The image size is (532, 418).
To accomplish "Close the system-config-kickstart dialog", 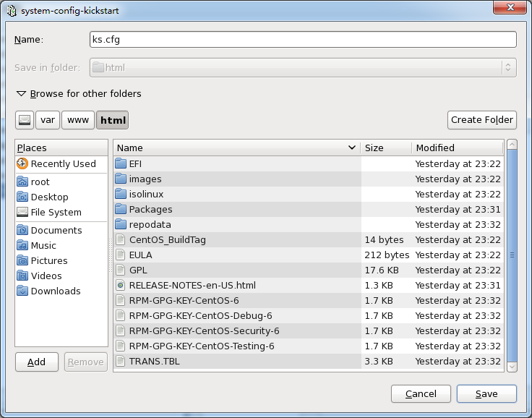I will point(510,7).
